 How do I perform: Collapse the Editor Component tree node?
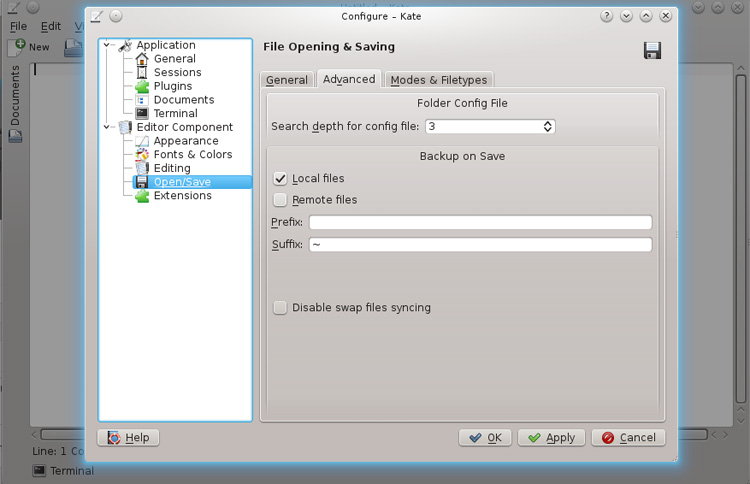(x=107, y=127)
